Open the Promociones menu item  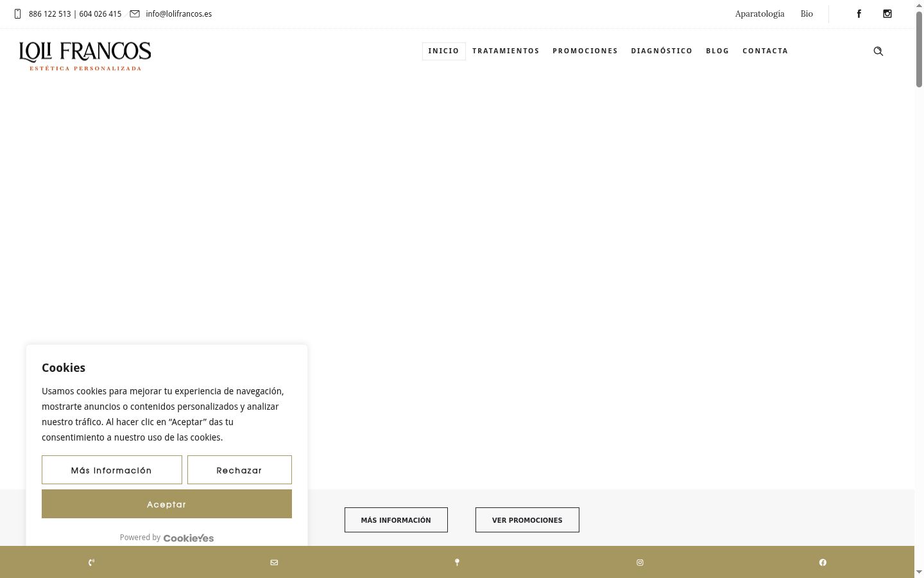click(585, 51)
